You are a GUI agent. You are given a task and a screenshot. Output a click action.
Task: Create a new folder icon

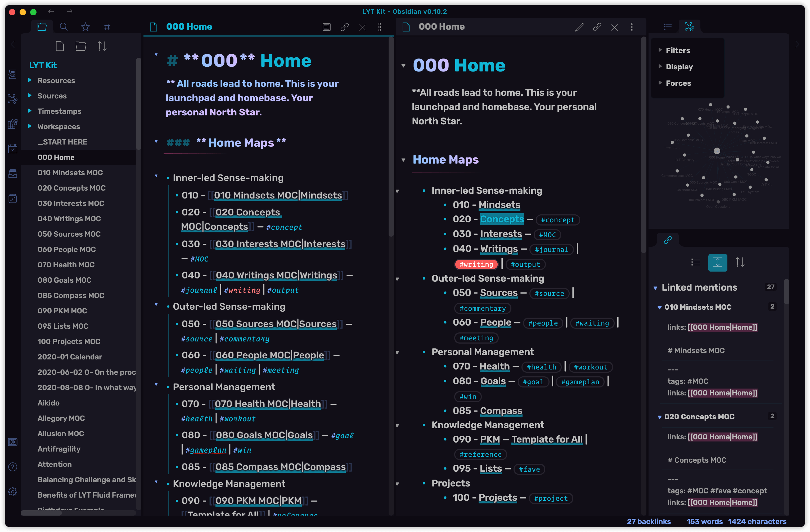point(81,46)
